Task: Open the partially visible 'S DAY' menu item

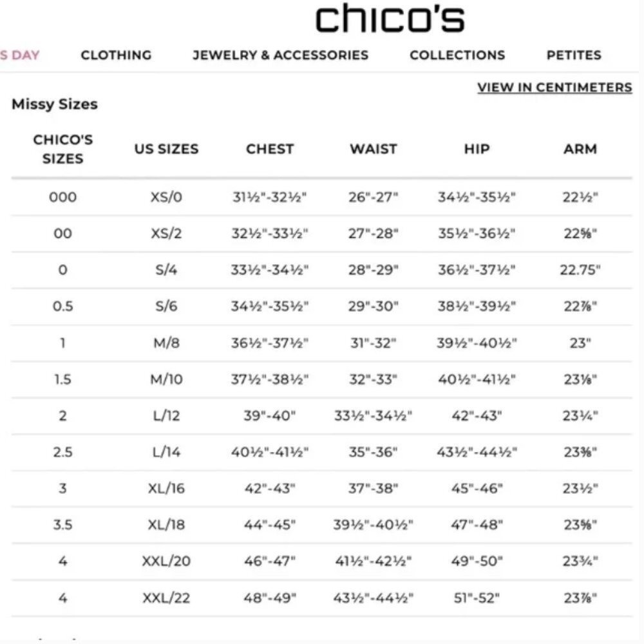Action: tap(20, 55)
